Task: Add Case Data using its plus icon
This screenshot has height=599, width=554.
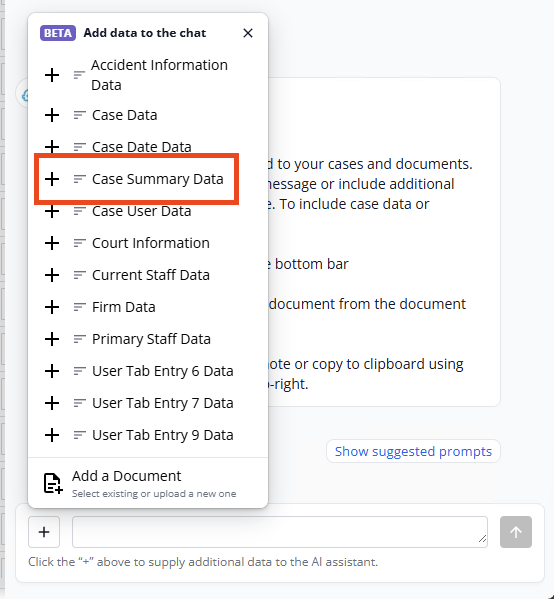Action: point(52,115)
